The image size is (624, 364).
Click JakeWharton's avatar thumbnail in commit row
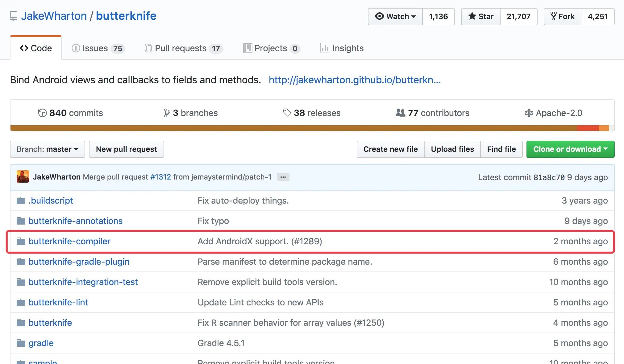[23, 177]
